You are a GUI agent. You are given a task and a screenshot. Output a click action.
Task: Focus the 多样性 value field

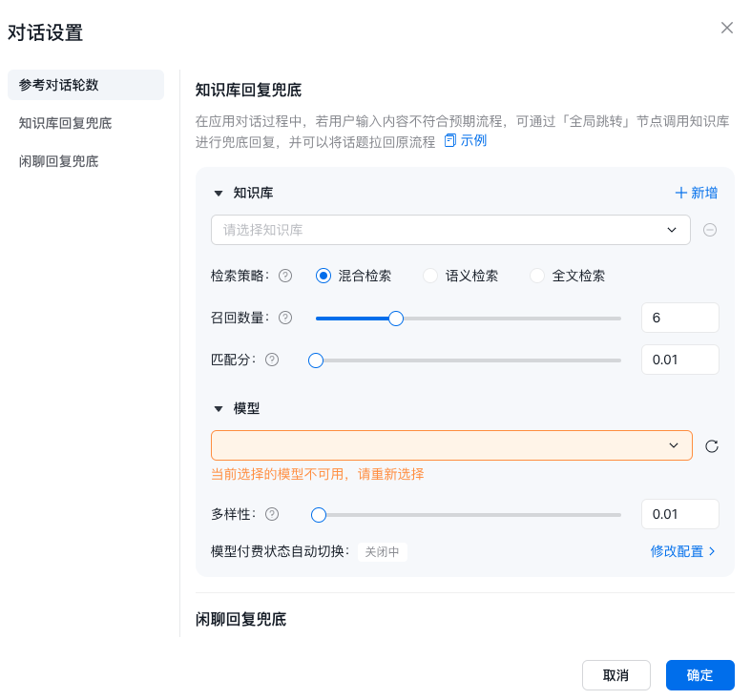[x=680, y=514]
